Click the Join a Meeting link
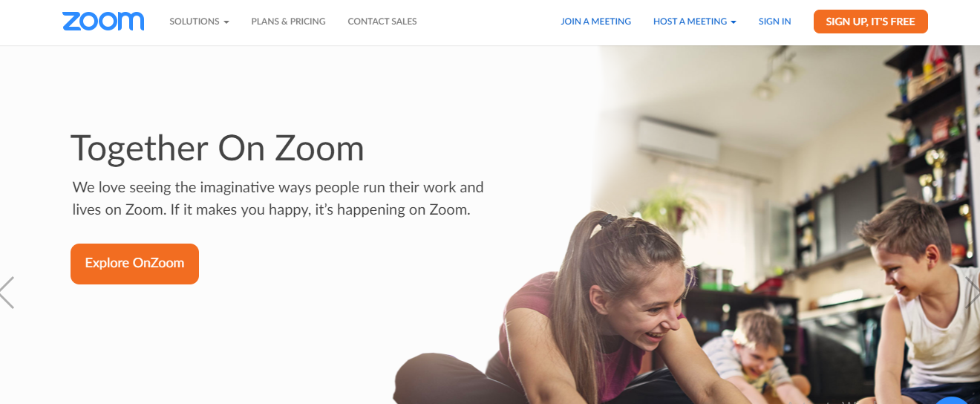Image resolution: width=980 pixels, height=404 pixels. tap(595, 22)
